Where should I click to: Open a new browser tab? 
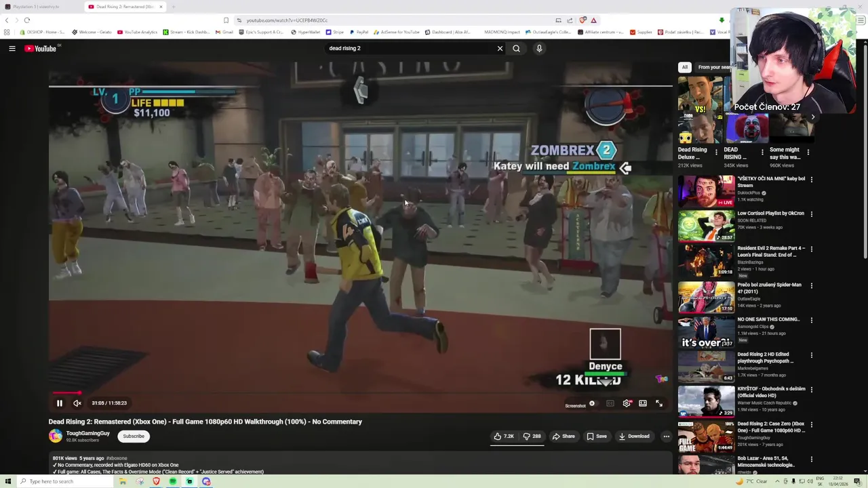[173, 7]
